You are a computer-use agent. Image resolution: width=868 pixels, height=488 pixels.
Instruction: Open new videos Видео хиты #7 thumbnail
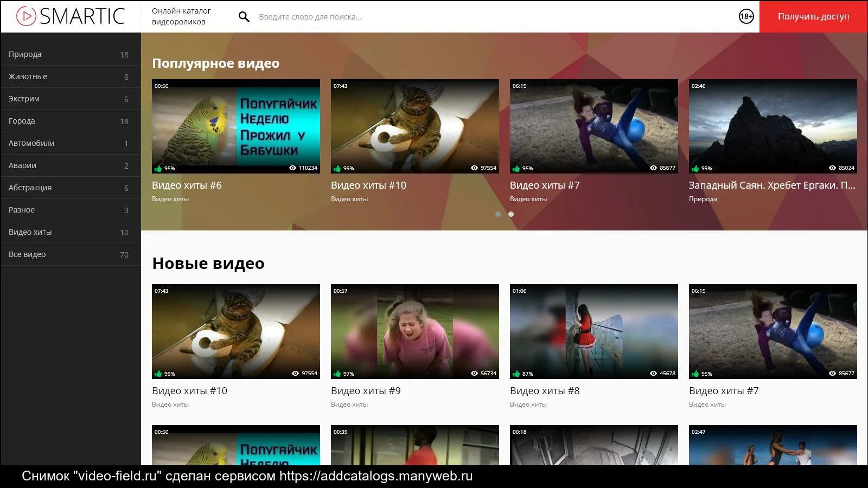773,331
